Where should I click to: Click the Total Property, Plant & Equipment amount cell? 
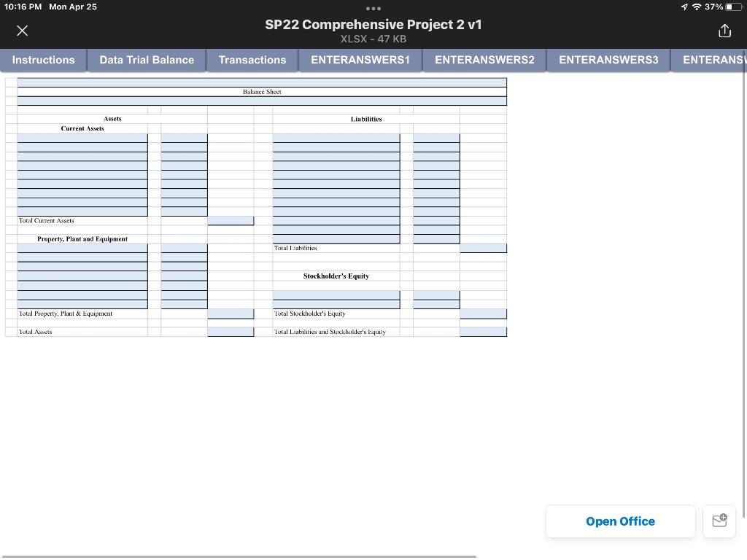pyautogui.click(x=231, y=314)
